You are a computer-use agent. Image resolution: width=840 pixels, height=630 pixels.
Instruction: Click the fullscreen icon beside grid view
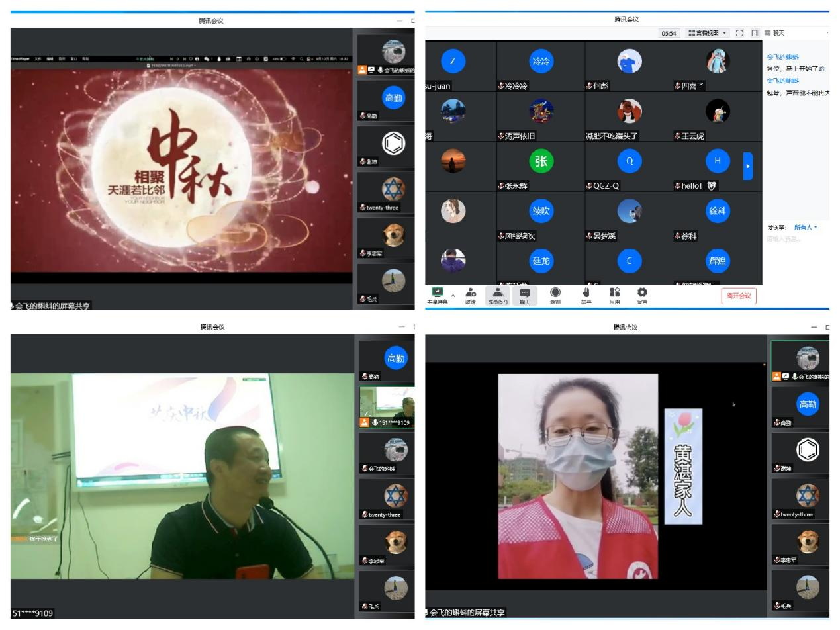(739, 33)
